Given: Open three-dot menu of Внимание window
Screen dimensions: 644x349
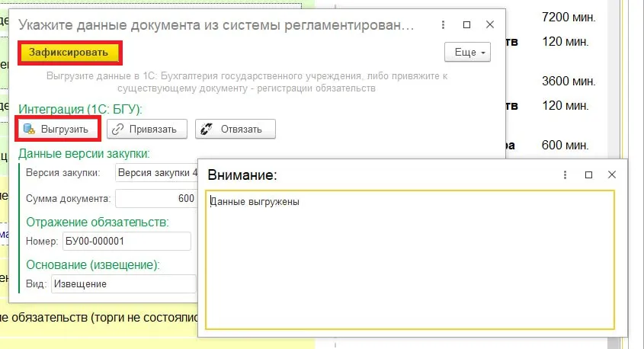Looking at the screenshot, I should coord(566,175).
